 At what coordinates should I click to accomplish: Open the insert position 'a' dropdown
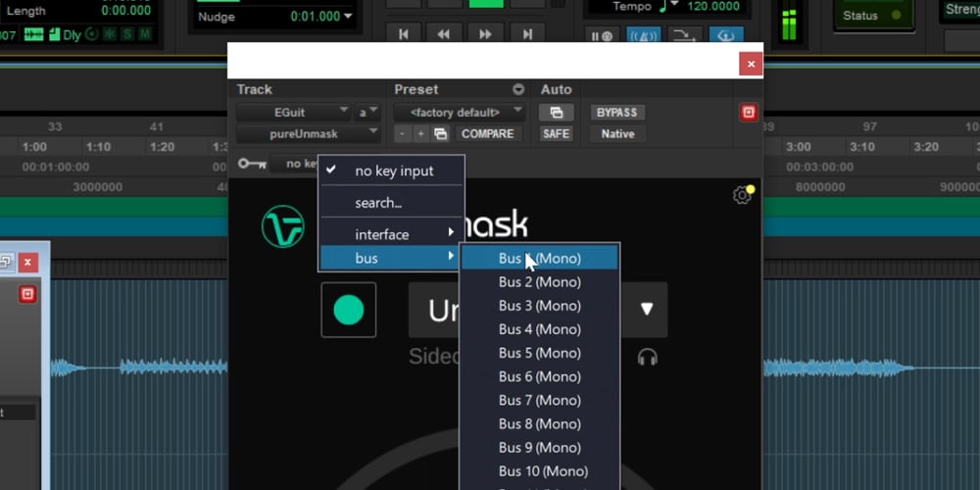click(x=367, y=113)
